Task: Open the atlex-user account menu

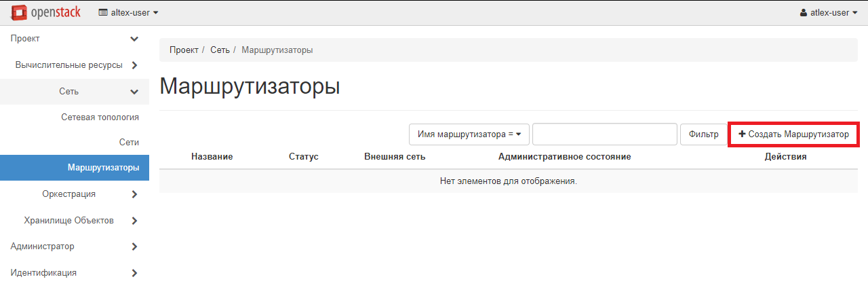Action: [x=829, y=12]
